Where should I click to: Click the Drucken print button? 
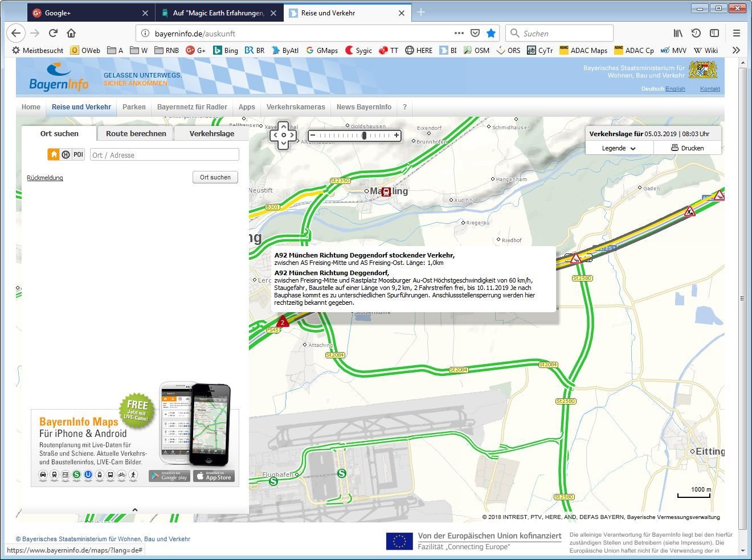[x=688, y=148]
